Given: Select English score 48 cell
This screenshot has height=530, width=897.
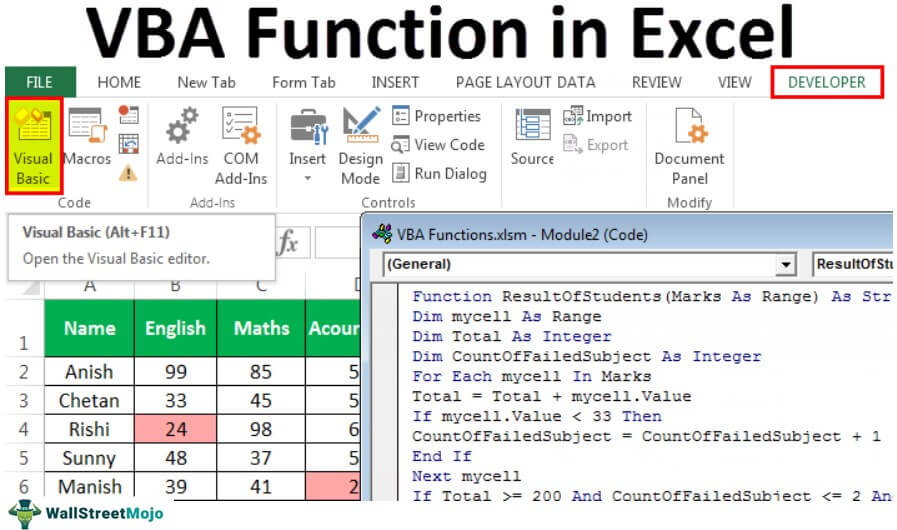Looking at the screenshot, I should tap(176, 457).
